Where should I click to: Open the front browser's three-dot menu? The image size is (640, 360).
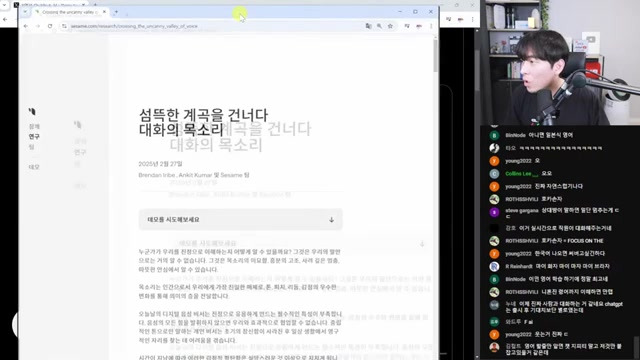[x=431, y=26]
